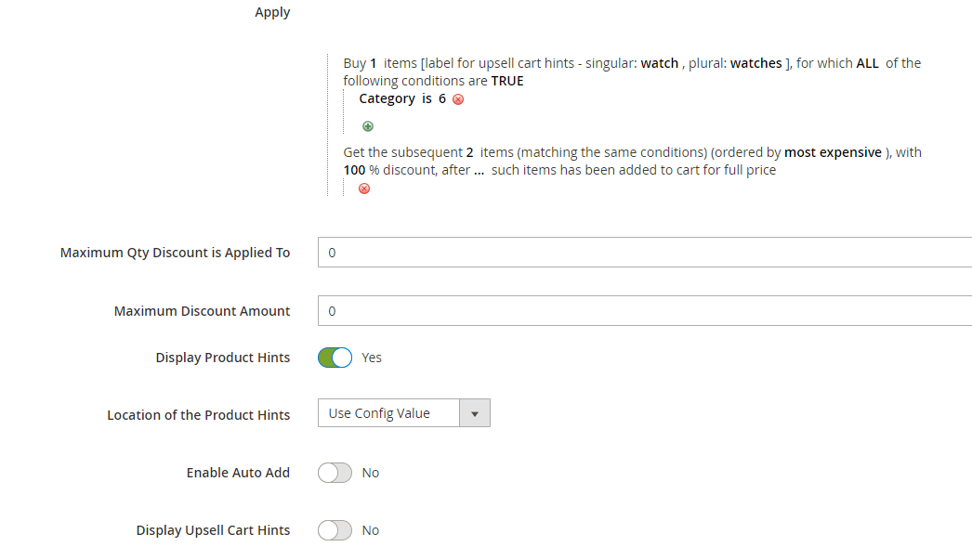
Task: Click the 'Enable Auto Add' label
Action: (x=238, y=473)
